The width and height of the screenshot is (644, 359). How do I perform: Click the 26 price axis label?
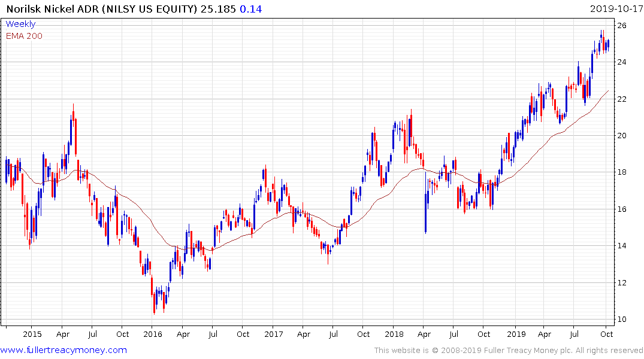622,26
